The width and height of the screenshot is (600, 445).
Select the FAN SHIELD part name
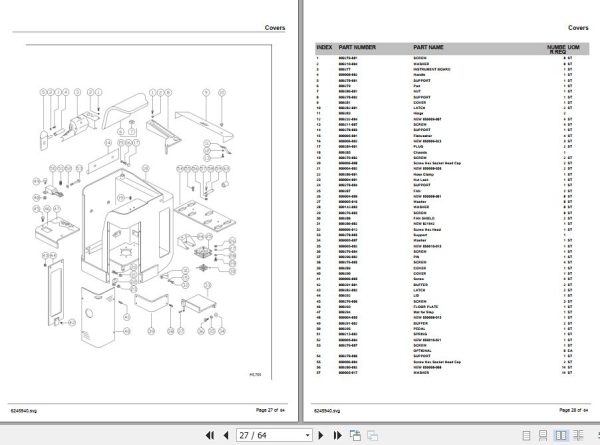[x=424, y=218]
